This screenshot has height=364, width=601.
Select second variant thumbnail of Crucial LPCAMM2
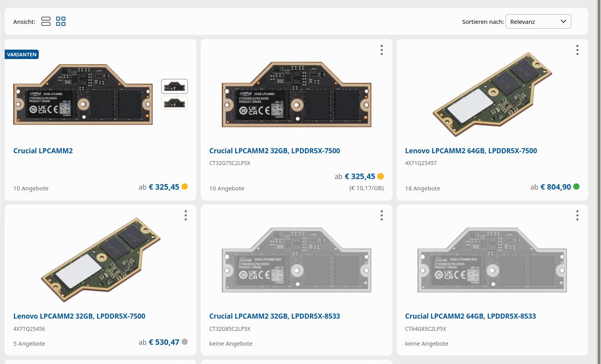point(175,103)
